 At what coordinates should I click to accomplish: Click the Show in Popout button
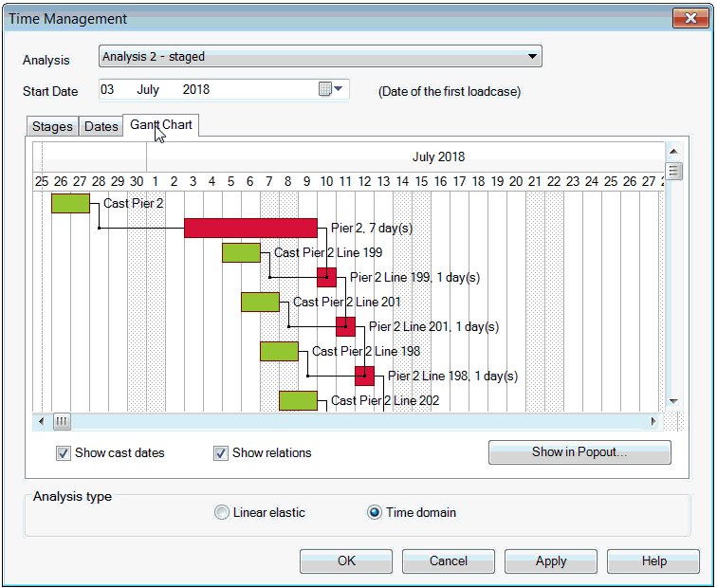[579, 452]
